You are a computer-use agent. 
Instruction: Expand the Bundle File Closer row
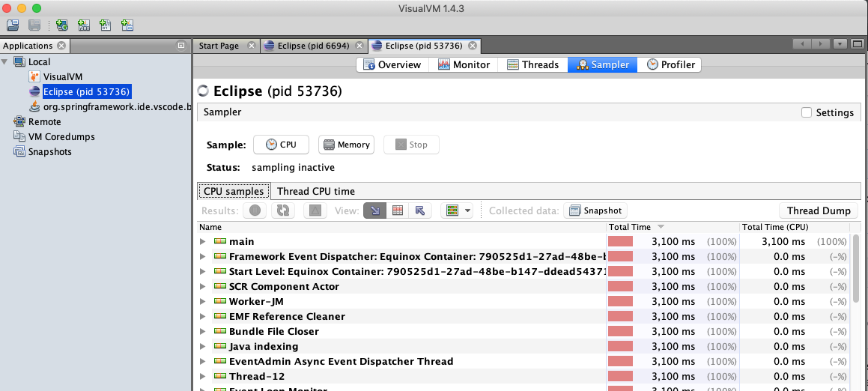203,331
